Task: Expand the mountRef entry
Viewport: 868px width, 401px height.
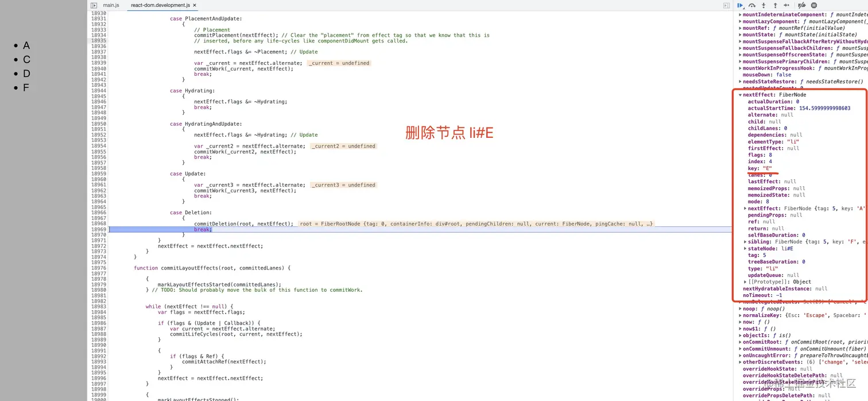Action: (740, 28)
